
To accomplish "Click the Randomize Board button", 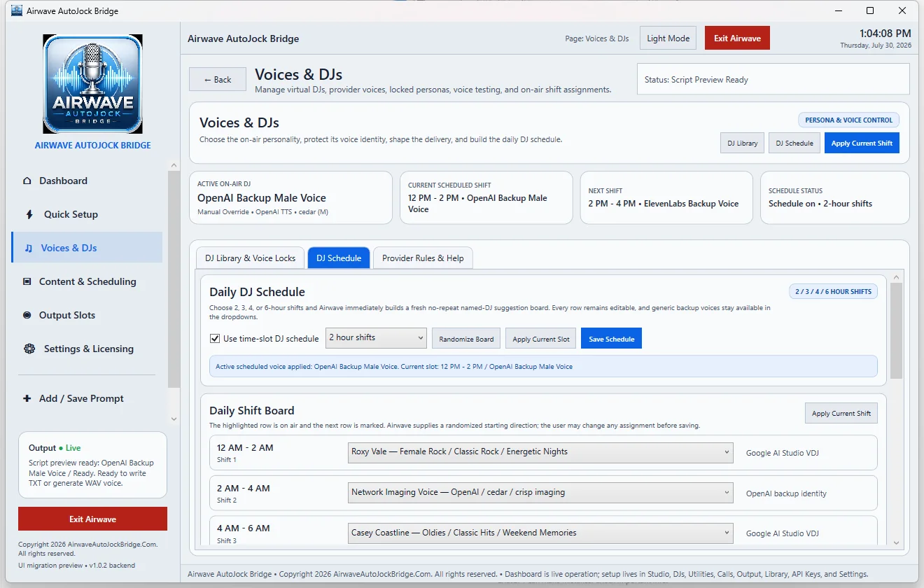I will click(x=466, y=339).
